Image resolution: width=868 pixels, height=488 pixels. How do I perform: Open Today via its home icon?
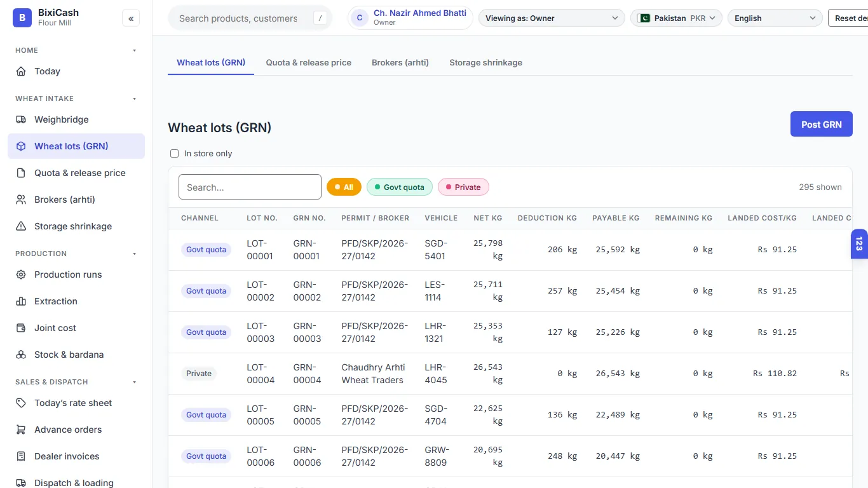[21, 71]
